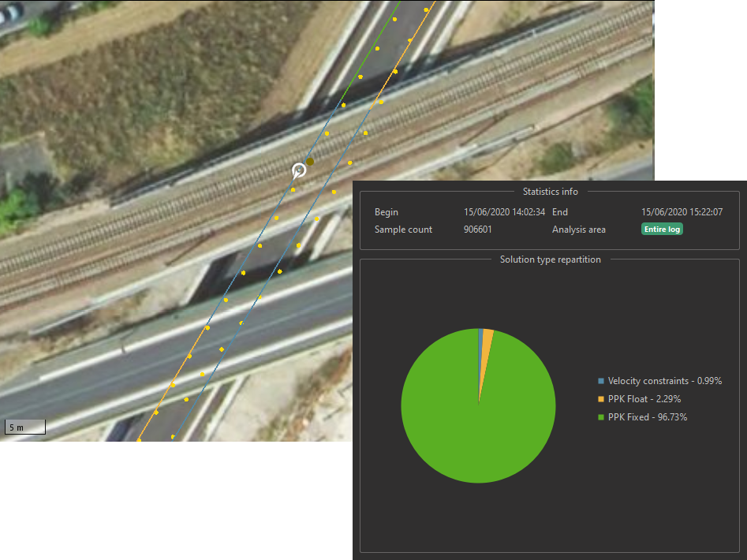Click the 5 m map scale bar

[24, 427]
